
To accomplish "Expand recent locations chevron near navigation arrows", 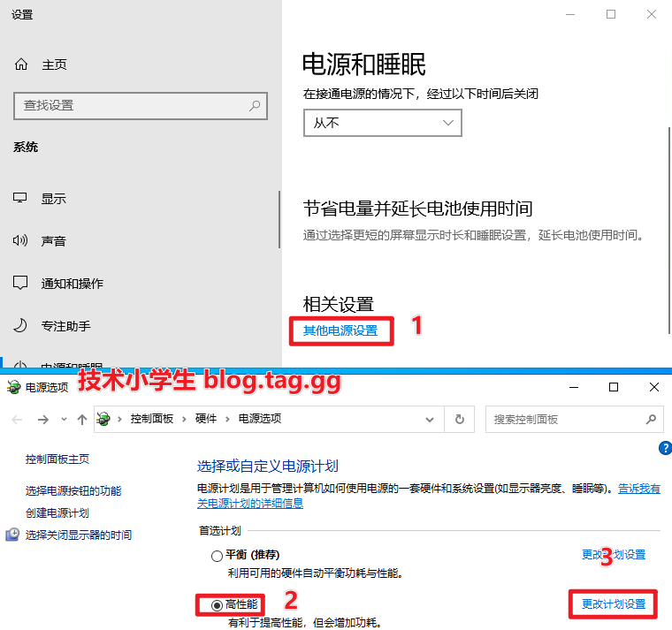I will [x=65, y=420].
